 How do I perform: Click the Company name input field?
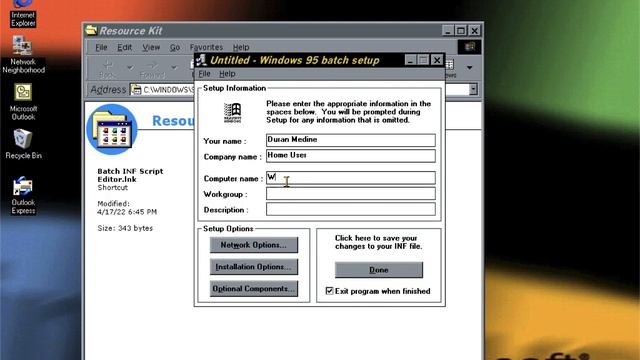coord(351,156)
